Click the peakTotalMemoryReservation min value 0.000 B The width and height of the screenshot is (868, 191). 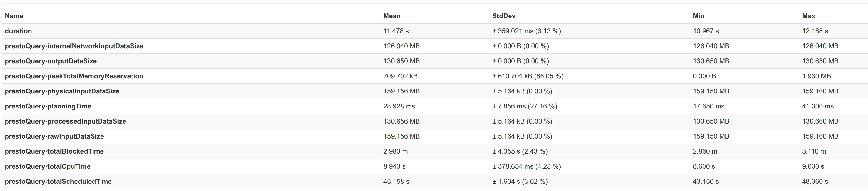pyautogui.click(x=704, y=76)
